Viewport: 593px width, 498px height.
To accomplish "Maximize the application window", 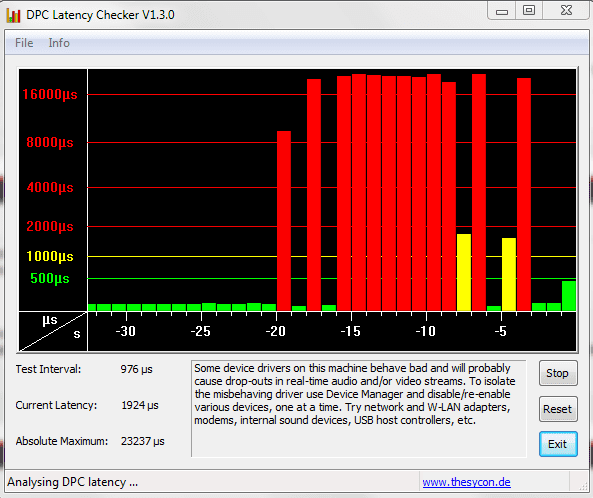I will 529,10.
